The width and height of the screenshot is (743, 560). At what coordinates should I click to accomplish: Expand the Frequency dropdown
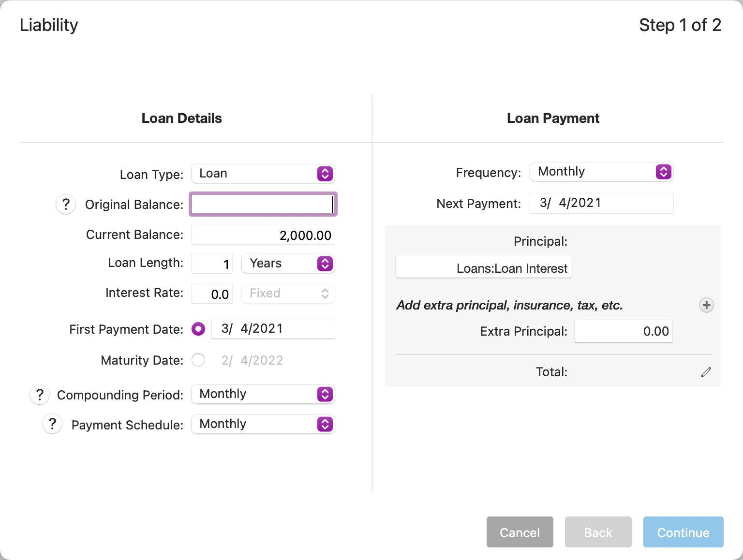(x=601, y=172)
